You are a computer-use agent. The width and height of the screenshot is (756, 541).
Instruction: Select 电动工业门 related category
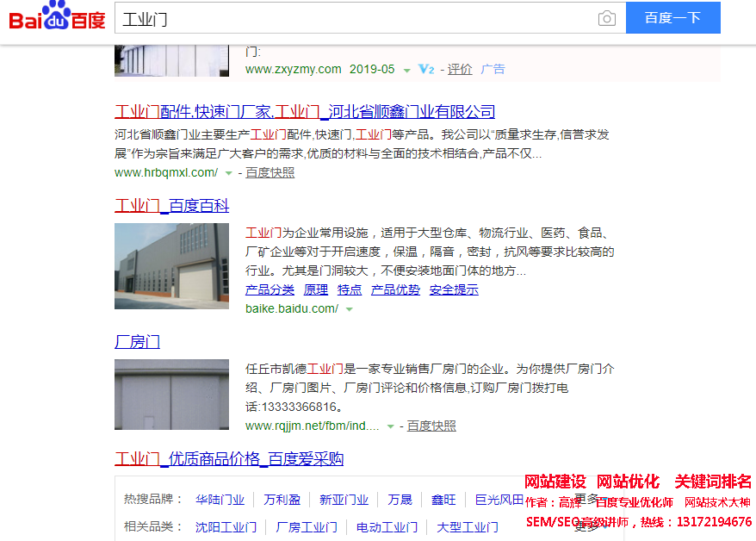tap(387, 527)
